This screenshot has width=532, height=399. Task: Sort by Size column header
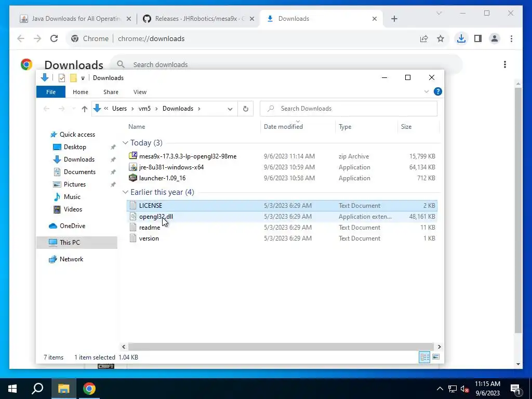406,127
